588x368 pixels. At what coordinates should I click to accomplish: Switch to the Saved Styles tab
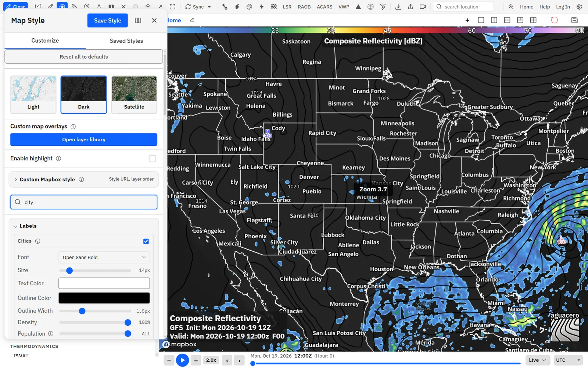tap(126, 41)
